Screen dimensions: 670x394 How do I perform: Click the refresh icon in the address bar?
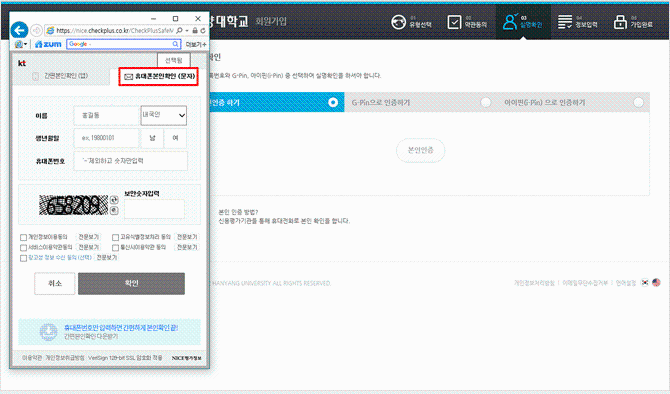click(203, 30)
